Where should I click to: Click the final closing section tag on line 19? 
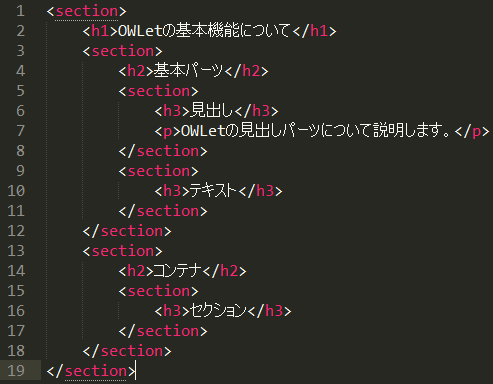coord(91,371)
